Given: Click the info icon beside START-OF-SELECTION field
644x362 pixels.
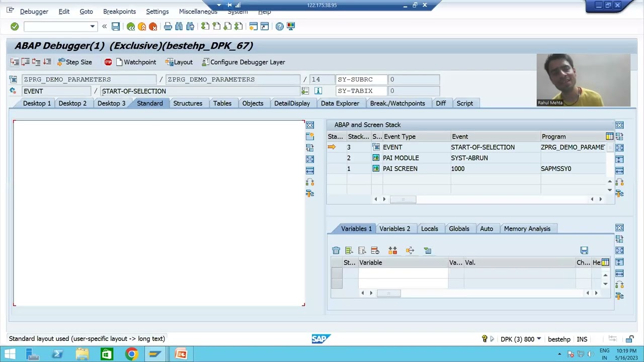Looking at the screenshot, I should click(318, 90).
